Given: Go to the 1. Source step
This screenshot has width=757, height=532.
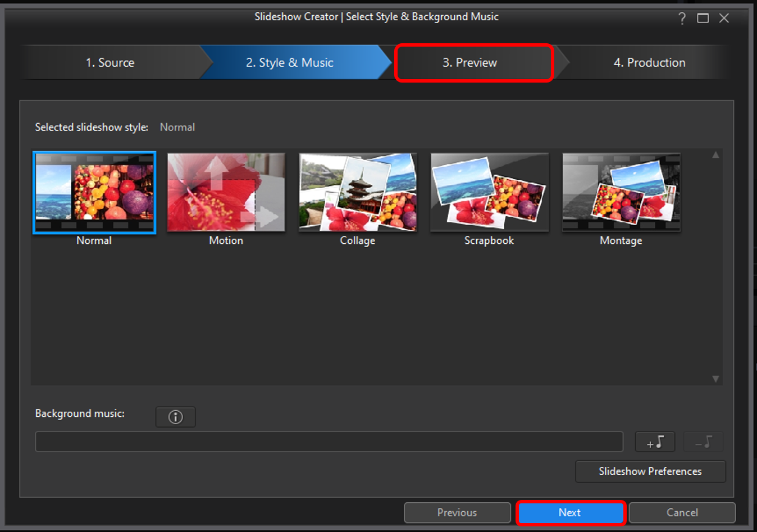Looking at the screenshot, I should pyautogui.click(x=110, y=62).
